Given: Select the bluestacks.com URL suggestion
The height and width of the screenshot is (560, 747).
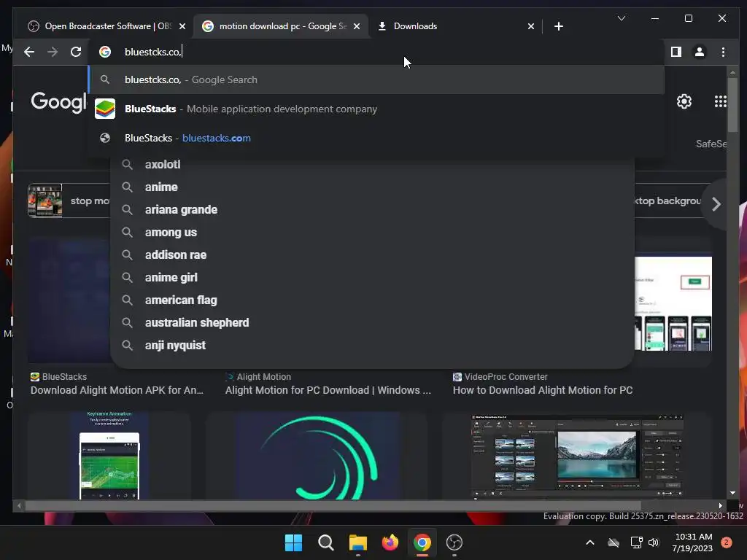Looking at the screenshot, I should coord(376,138).
